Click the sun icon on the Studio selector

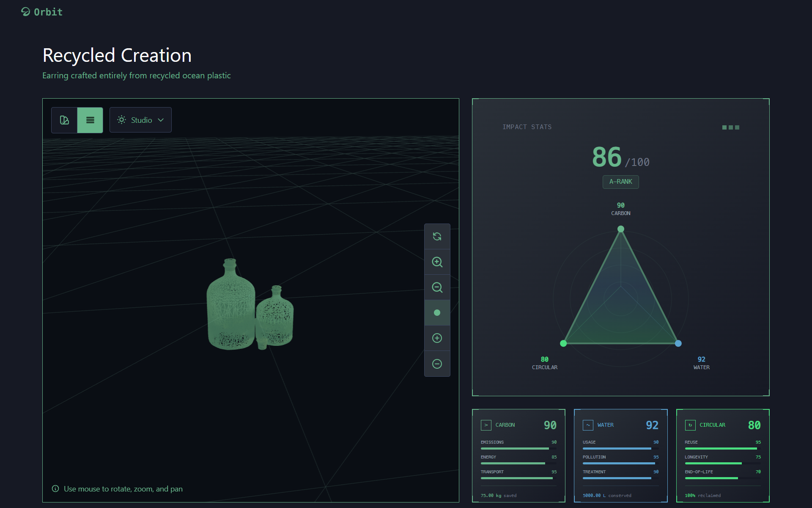pyautogui.click(x=121, y=120)
